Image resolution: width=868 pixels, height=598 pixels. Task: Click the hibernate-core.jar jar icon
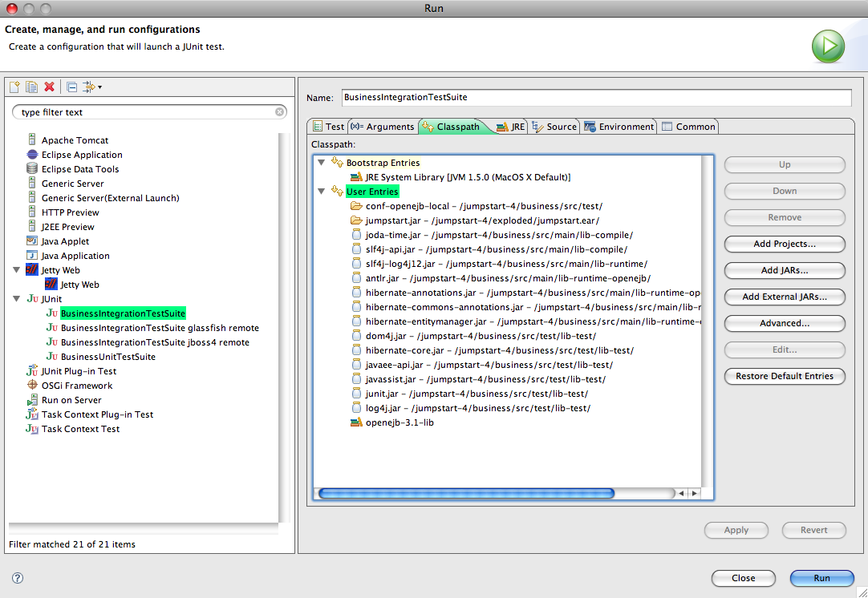click(356, 350)
